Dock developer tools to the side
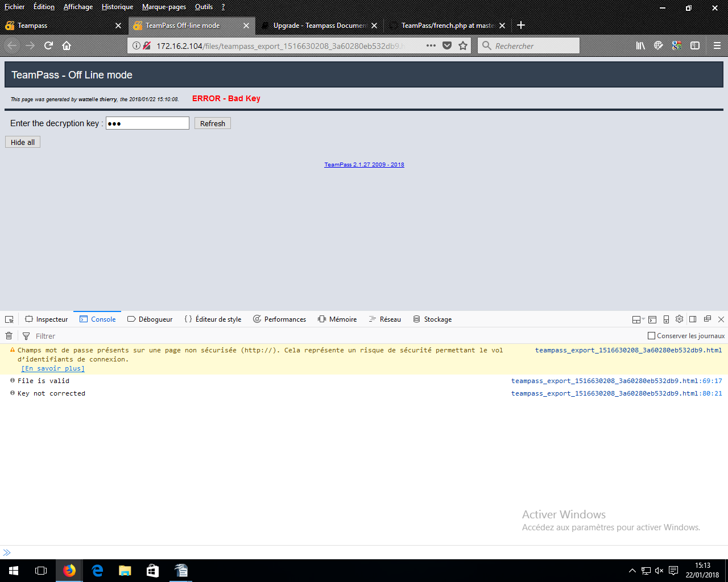This screenshot has width=728, height=582. (x=693, y=319)
